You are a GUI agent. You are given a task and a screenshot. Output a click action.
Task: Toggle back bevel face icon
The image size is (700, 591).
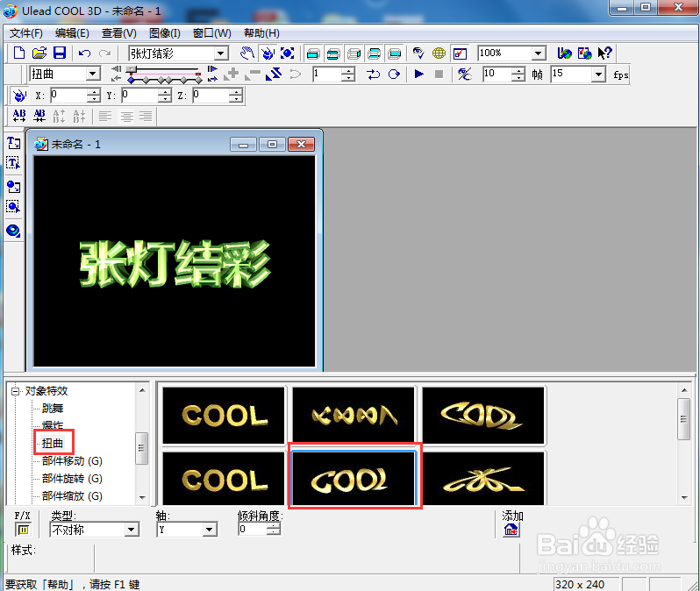[374, 53]
